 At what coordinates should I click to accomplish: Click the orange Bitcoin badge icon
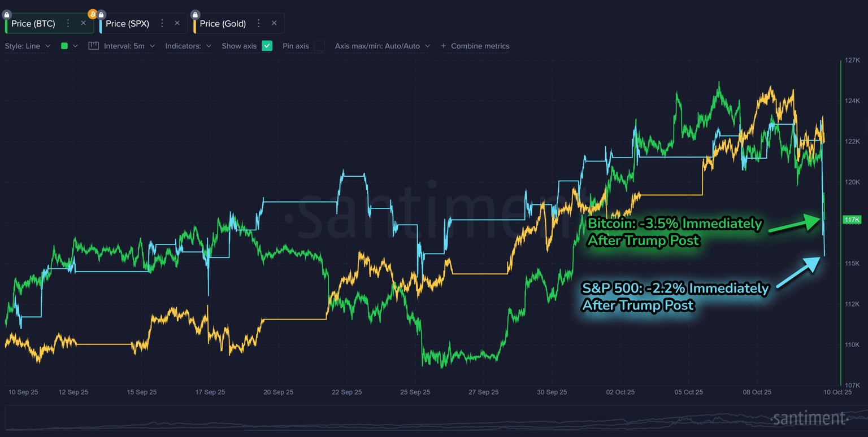coord(93,14)
